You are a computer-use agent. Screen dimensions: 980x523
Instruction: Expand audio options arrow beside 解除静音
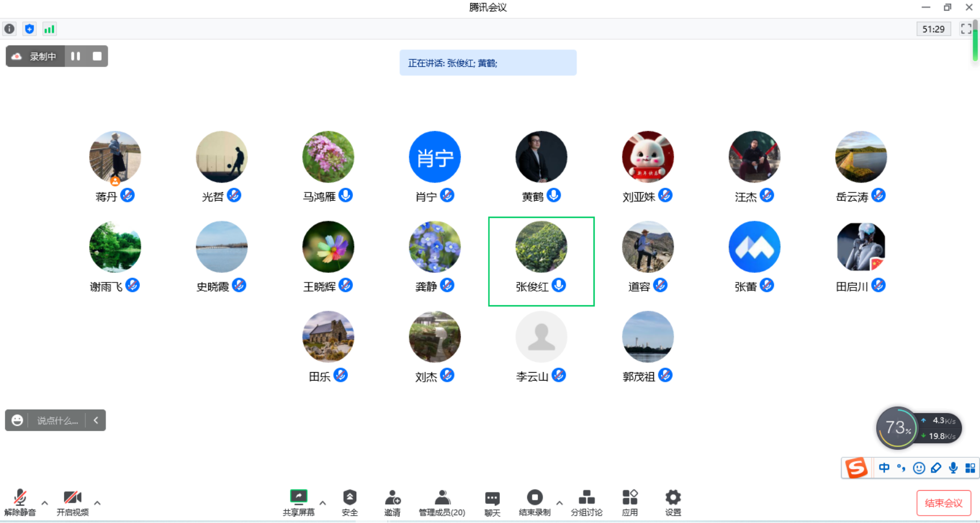tap(45, 503)
